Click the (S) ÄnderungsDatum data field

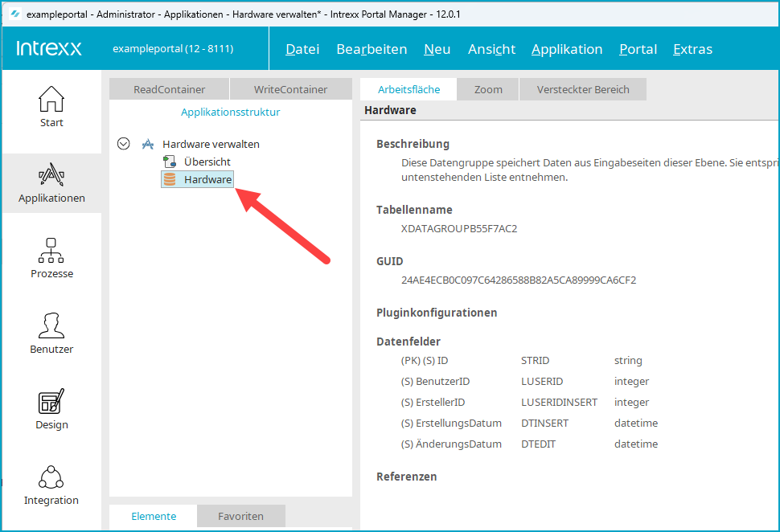[451, 444]
